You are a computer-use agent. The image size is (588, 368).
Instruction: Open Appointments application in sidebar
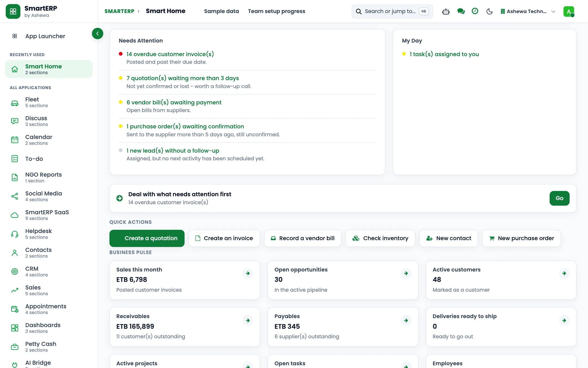[48, 309]
